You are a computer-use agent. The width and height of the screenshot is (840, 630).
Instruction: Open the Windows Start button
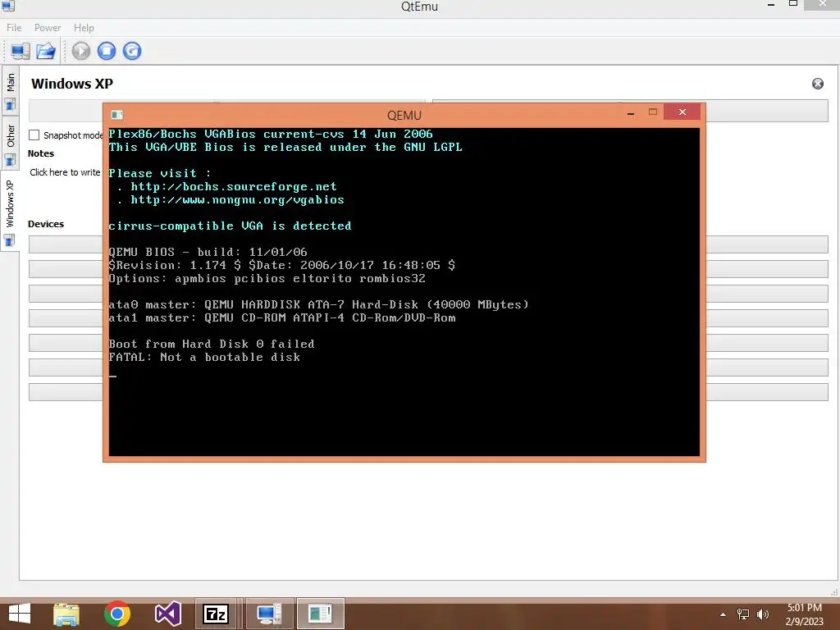[x=20, y=614]
